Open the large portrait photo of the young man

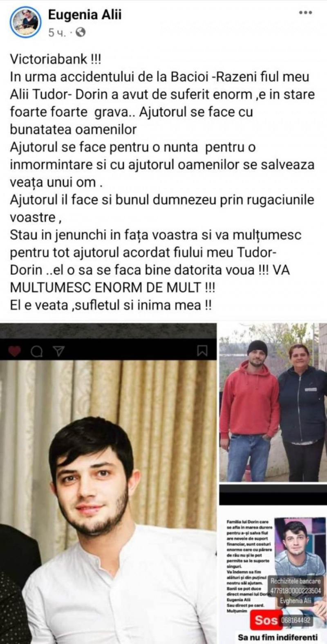point(108,483)
